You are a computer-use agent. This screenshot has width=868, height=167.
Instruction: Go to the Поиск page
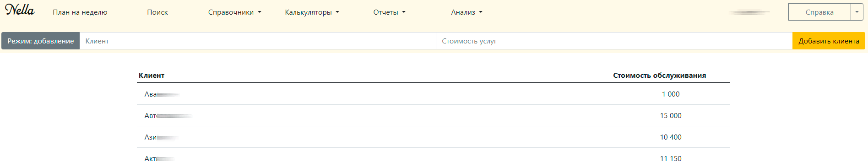157,12
